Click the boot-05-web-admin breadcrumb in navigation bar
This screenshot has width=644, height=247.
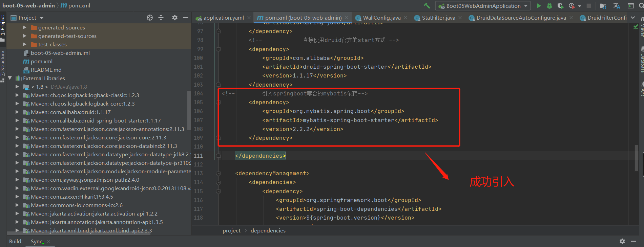(28, 5)
